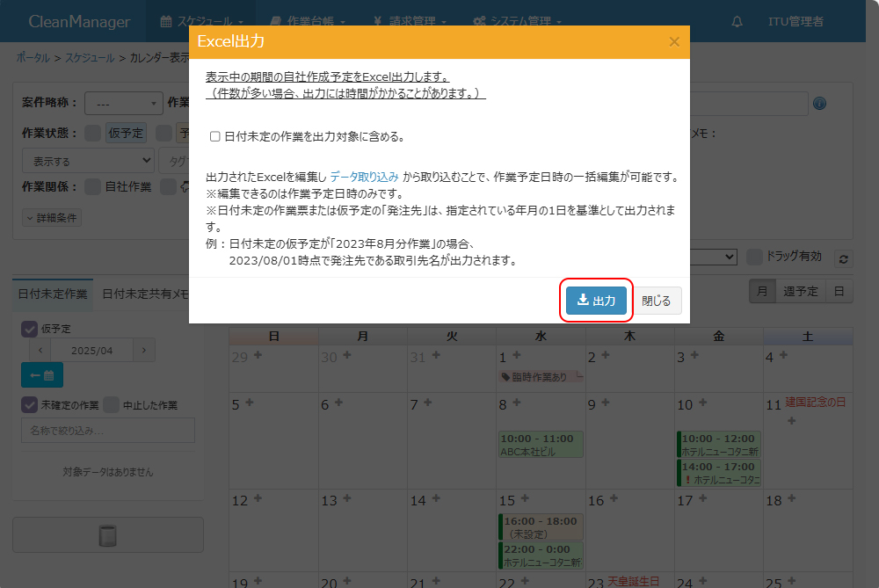The height and width of the screenshot is (588, 879).
Task: Add a task on day 15 plus icon
Action: coord(525,498)
